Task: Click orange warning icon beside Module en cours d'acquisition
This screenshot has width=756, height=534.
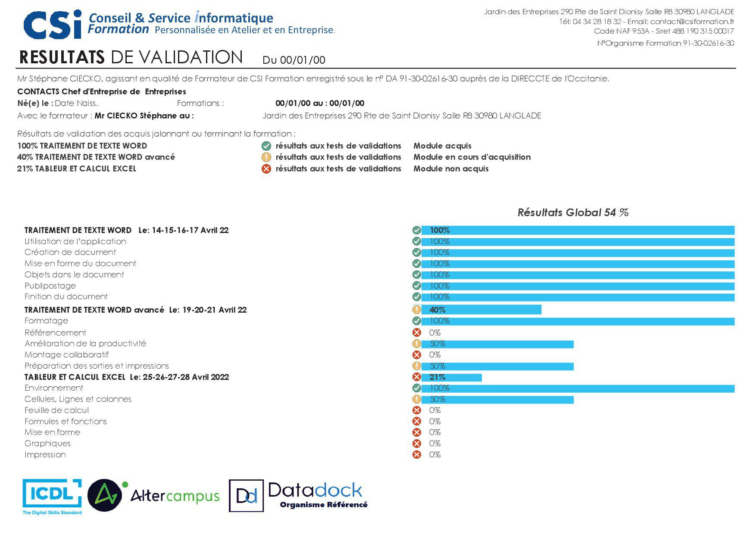Action: click(x=266, y=157)
